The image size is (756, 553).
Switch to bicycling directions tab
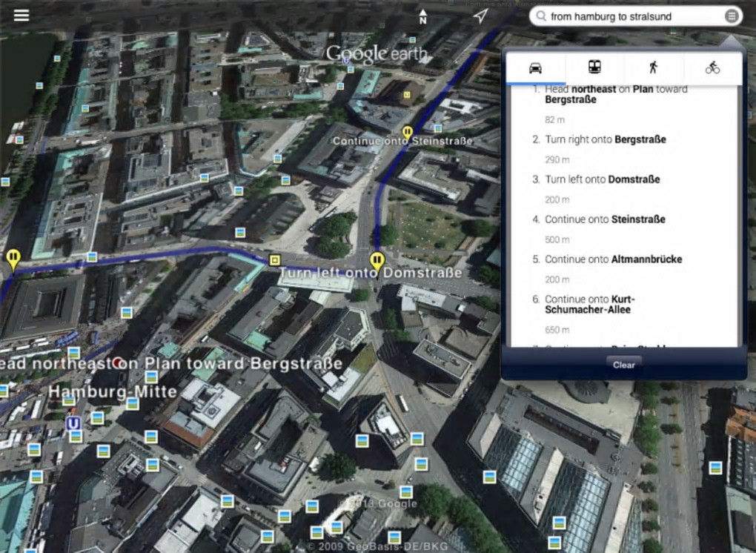[x=712, y=68]
